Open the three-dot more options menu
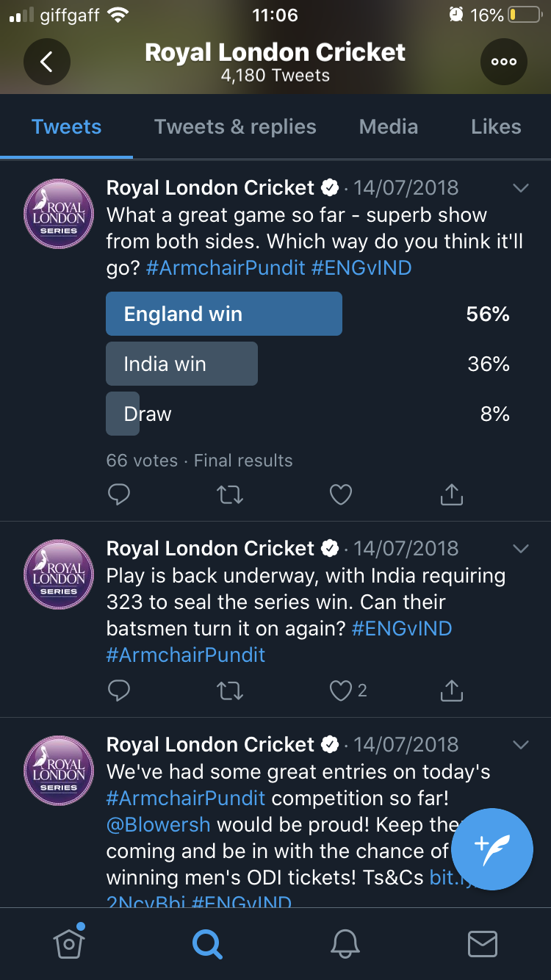551x980 pixels. 504,62
